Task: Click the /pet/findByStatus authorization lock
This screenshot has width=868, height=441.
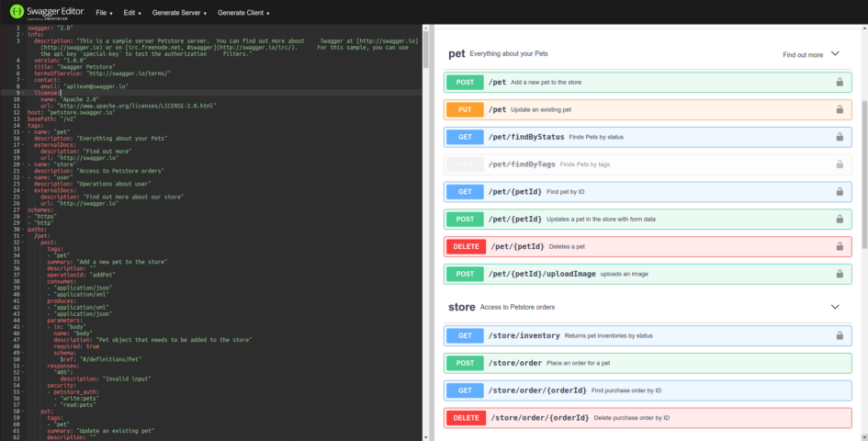Action: tap(840, 137)
